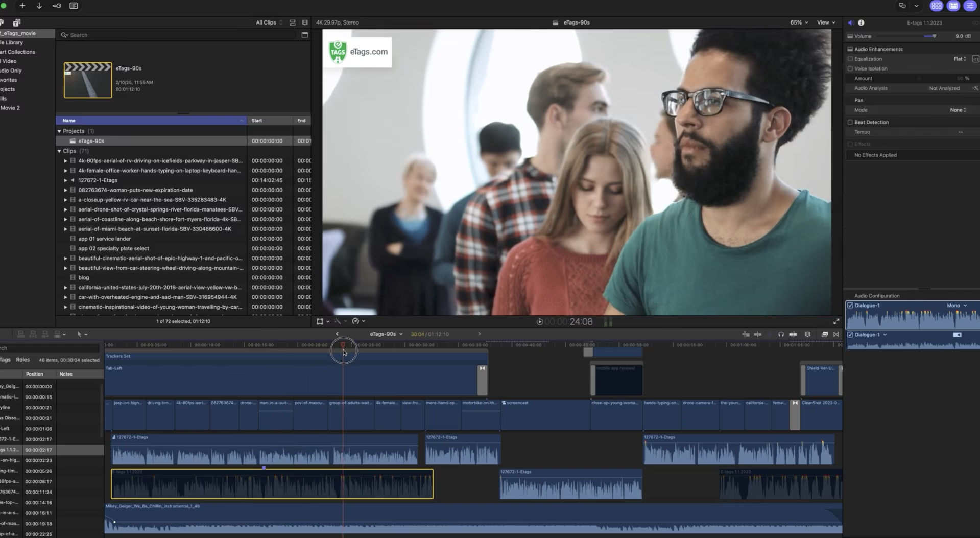The height and width of the screenshot is (538, 980).
Task: Toggle the inspector sliders button in toolbar
Action: pyautogui.click(x=970, y=6)
